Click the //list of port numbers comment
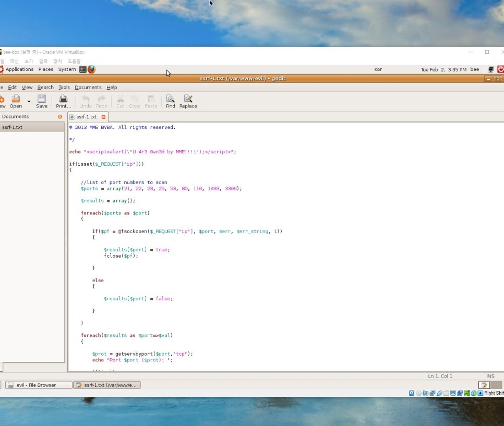This screenshot has height=426, width=504. click(124, 182)
